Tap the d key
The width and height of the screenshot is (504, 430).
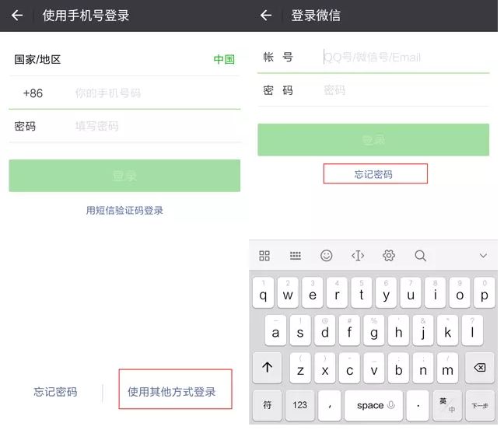click(324, 330)
